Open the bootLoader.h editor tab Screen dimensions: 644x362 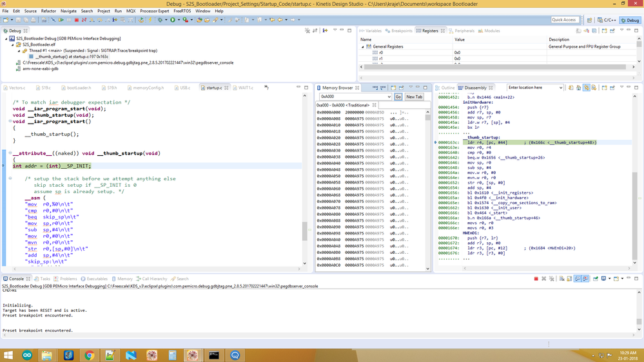[x=79, y=88]
